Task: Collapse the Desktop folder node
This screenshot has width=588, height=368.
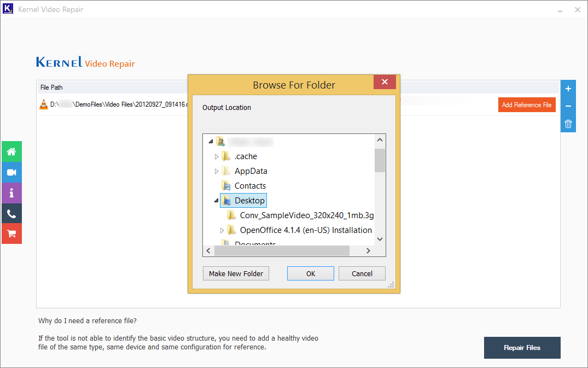Action: 217,201
